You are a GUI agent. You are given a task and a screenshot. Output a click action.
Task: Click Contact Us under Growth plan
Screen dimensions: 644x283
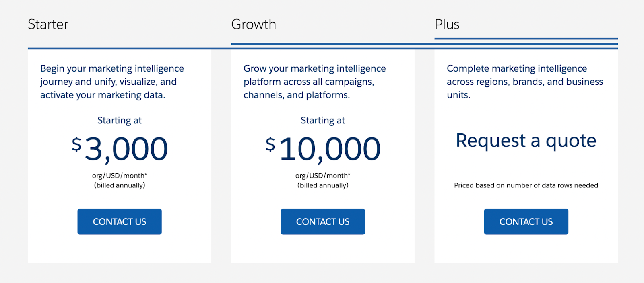tap(323, 221)
